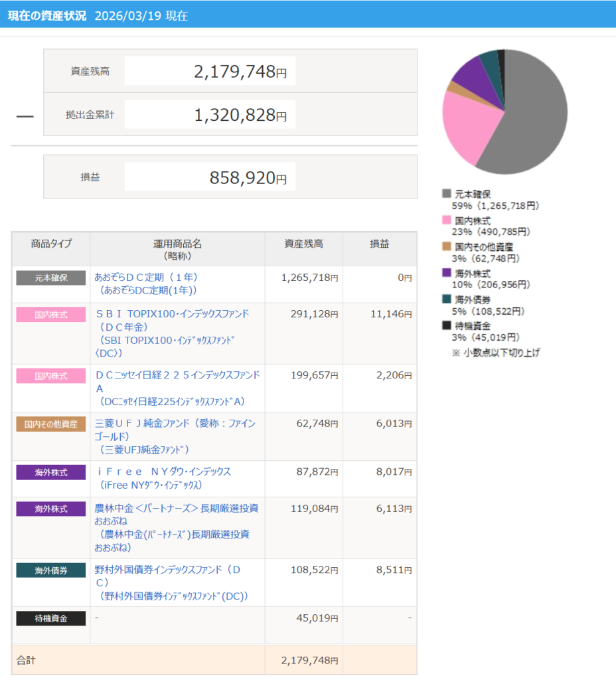Click the 海外債券 legend color square
The width and height of the screenshot is (616, 680).
point(447,299)
